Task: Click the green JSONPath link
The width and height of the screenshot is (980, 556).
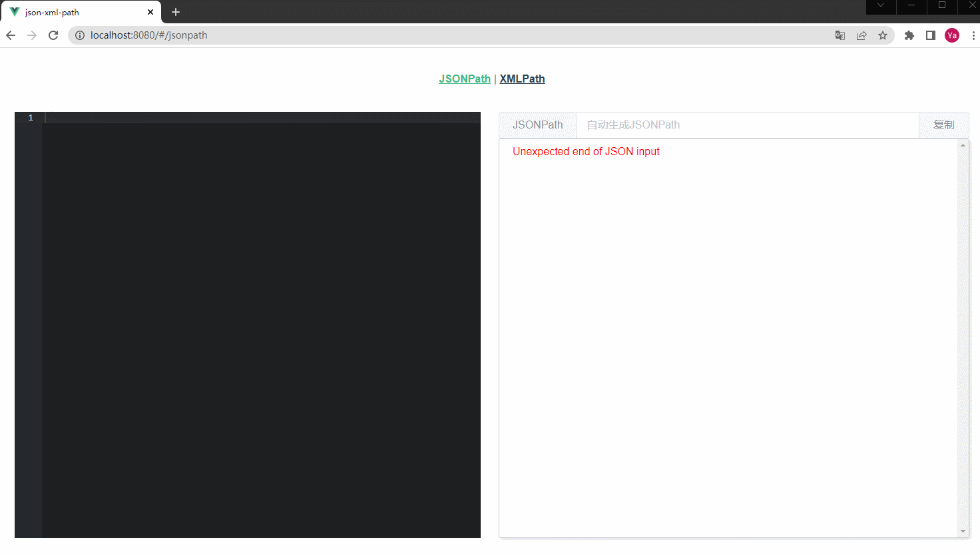Action: pyautogui.click(x=464, y=79)
